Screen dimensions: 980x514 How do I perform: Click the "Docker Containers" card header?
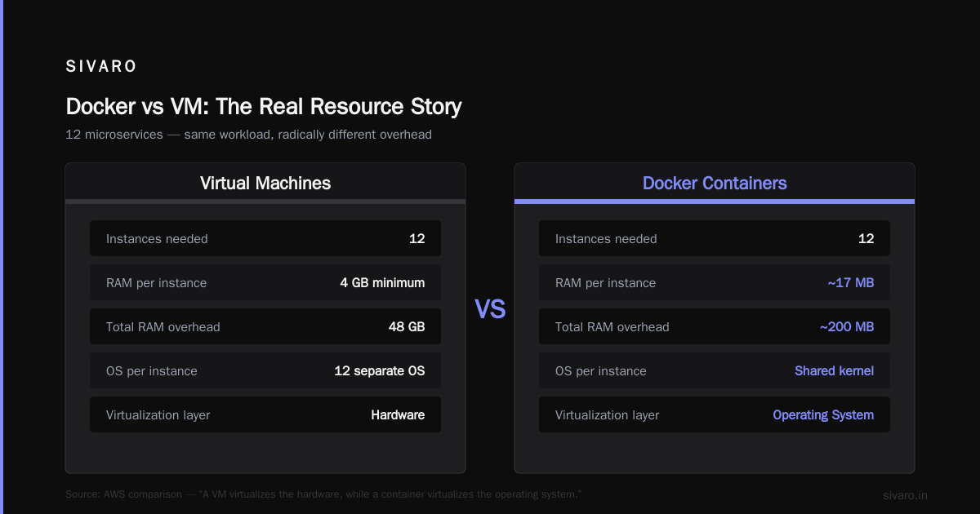715,183
